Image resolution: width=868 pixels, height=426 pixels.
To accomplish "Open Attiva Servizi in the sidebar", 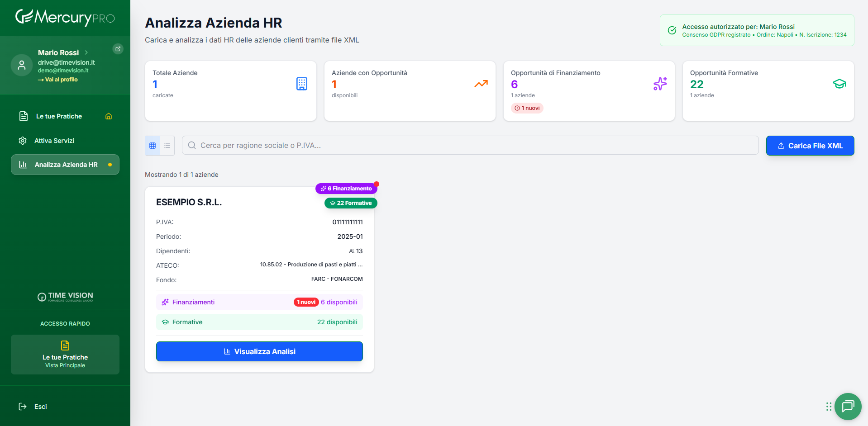I will click(54, 141).
